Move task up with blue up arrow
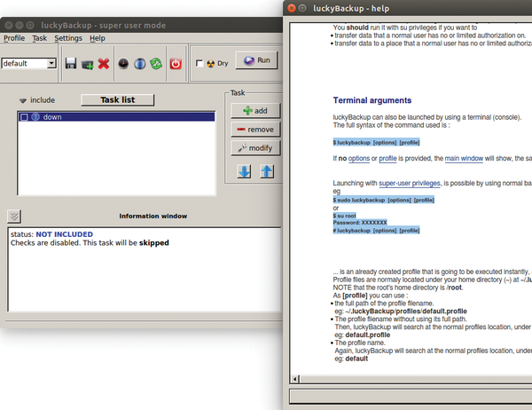The image size is (532, 410). tap(267, 171)
